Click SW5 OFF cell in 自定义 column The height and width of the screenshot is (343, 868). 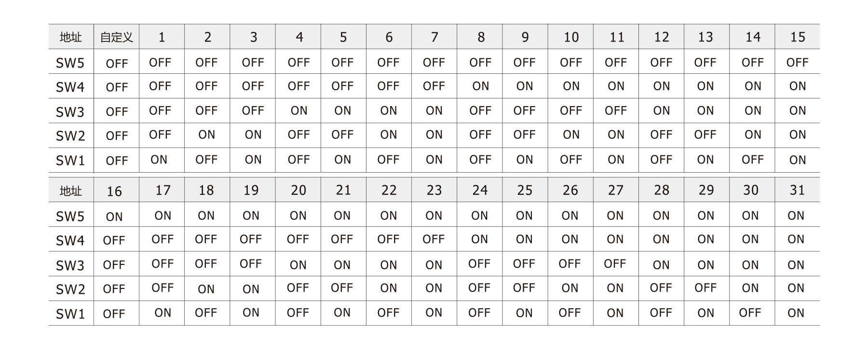pos(117,64)
